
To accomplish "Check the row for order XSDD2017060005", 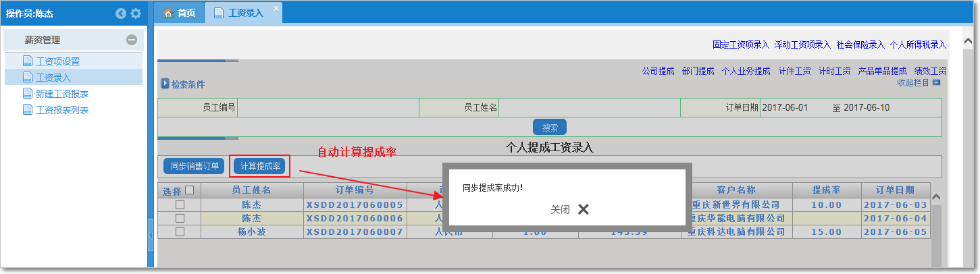I will coord(180,204).
